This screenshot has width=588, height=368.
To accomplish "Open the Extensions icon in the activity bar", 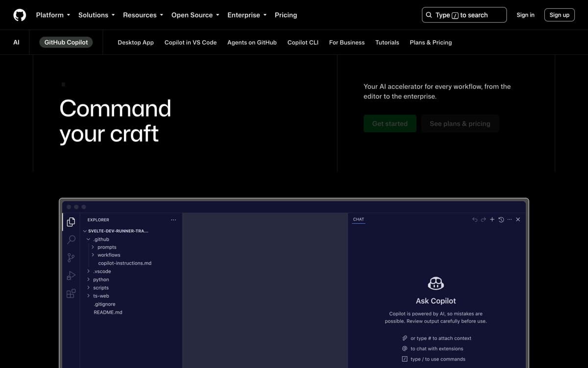I will (x=71, y=293).
